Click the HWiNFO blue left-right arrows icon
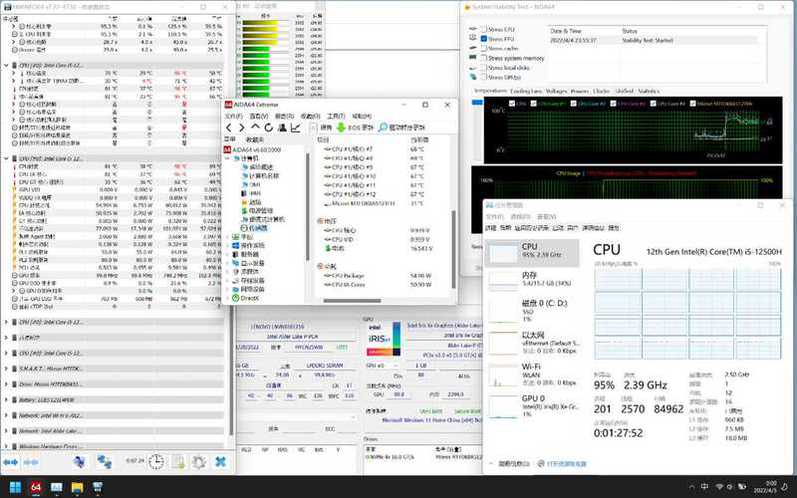797x498 pixels. point(11,462)
